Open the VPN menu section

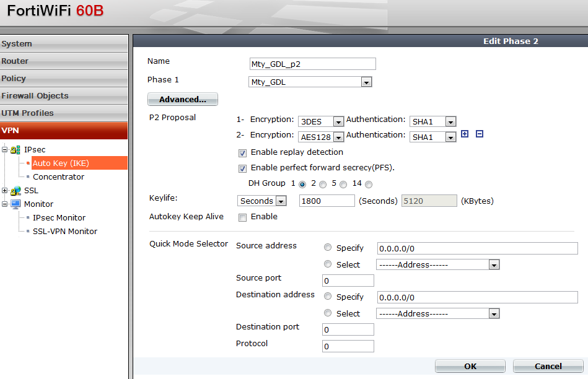[x=64, y=131]
